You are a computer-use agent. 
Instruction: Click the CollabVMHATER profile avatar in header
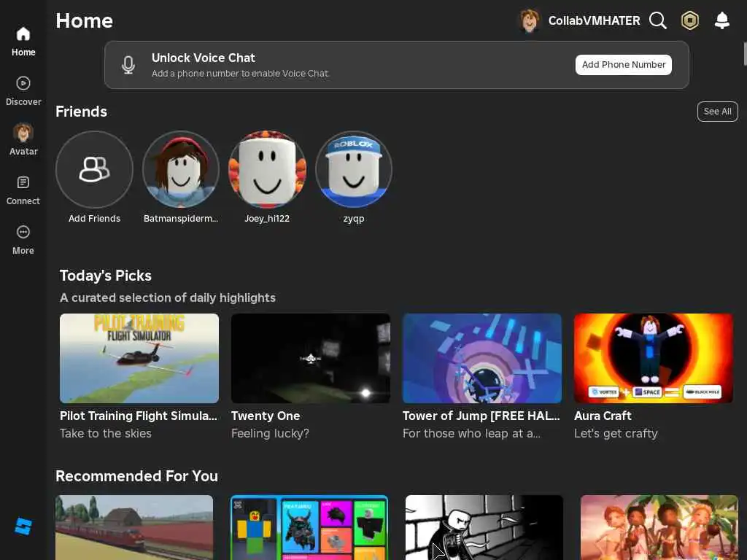coord(529,20)
